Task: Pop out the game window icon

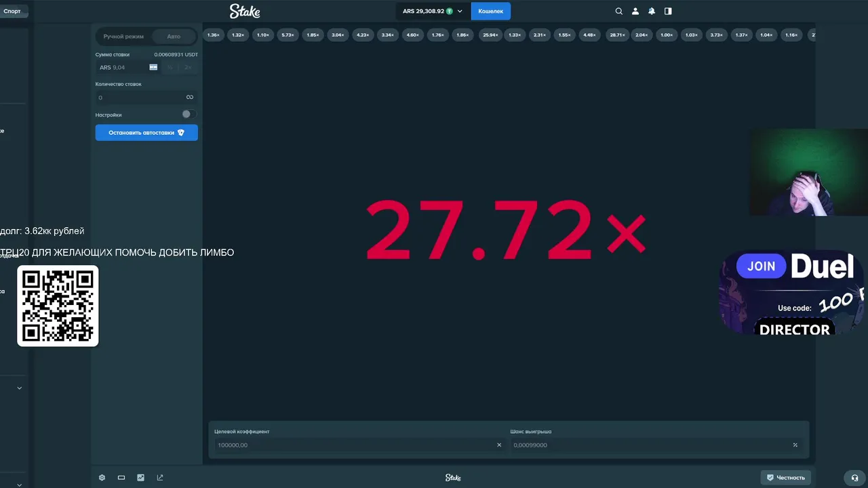Action: [160, 477]
